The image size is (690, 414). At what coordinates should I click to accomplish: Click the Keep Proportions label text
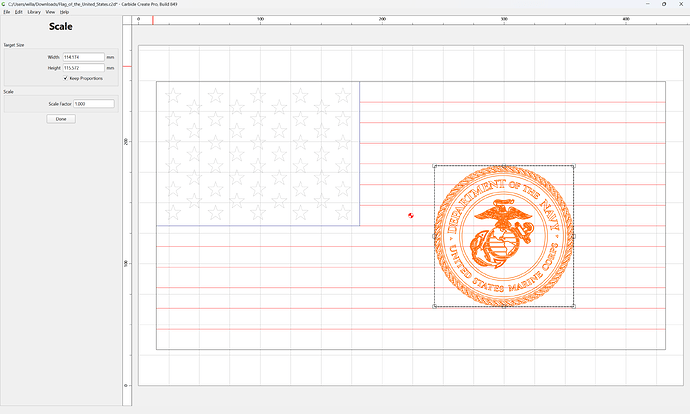coord(86,78)
